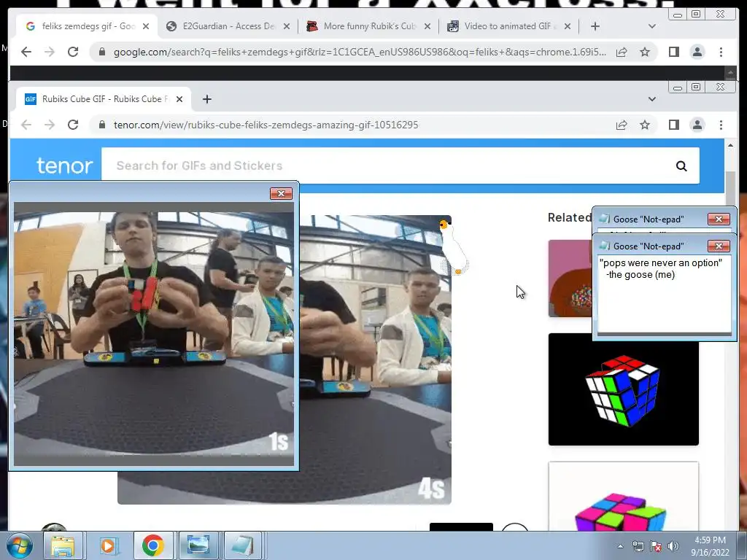Screen dimensions: 747x560
Task: View site lock info for tenor.com
Action: point(101,125)
